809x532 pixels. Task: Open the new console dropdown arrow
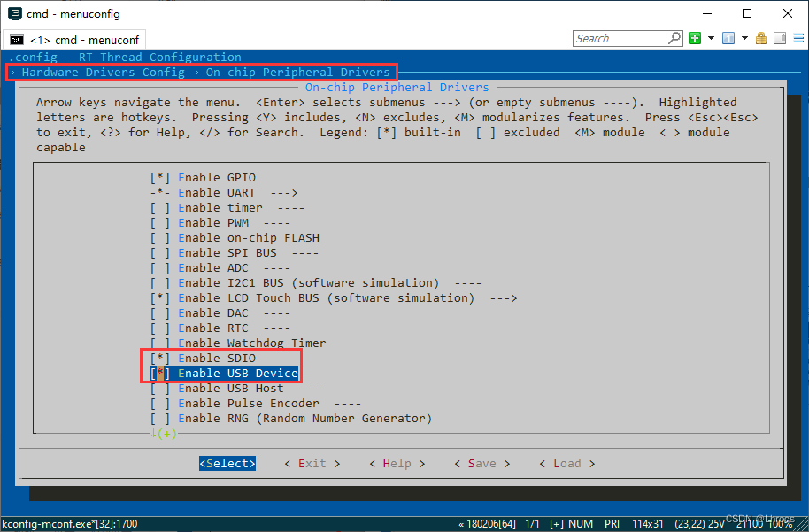pyautogui.click(x=711, y=38)
